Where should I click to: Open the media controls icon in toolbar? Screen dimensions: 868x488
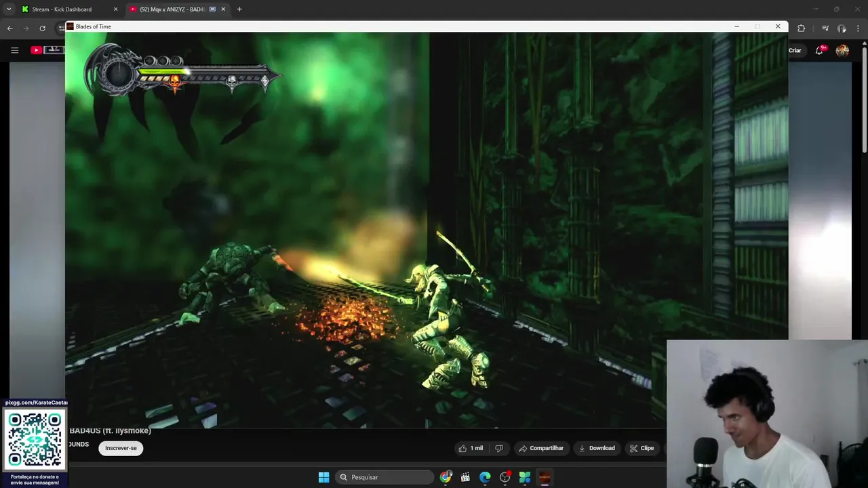(x=825, y=28)
